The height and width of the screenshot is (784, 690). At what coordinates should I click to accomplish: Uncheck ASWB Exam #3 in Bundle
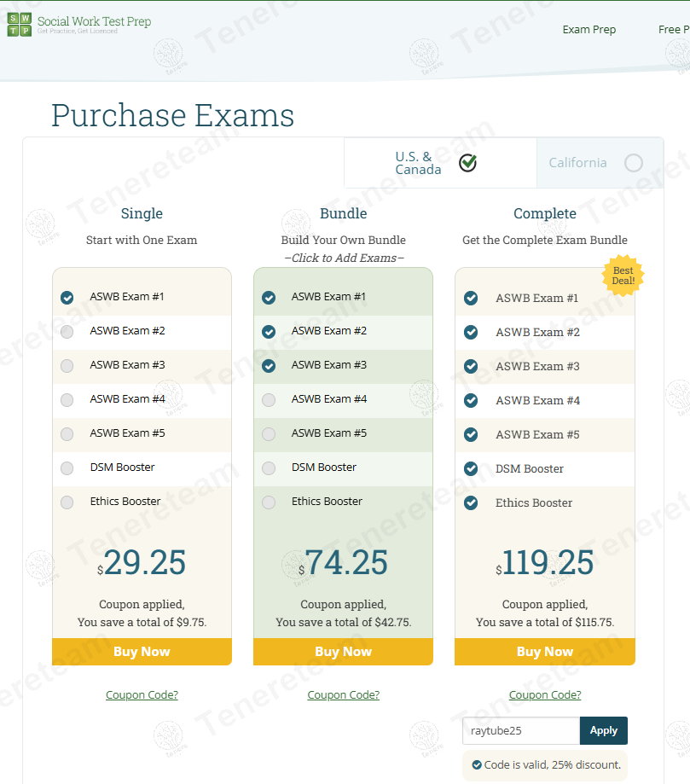[269, 366]
